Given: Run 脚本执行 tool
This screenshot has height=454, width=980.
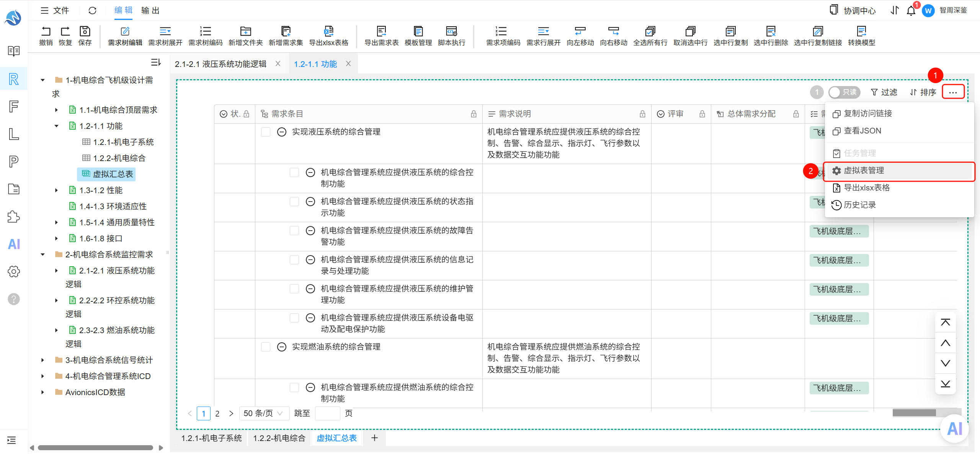Looking at the screenshot, I should click(x=451, y=36).
